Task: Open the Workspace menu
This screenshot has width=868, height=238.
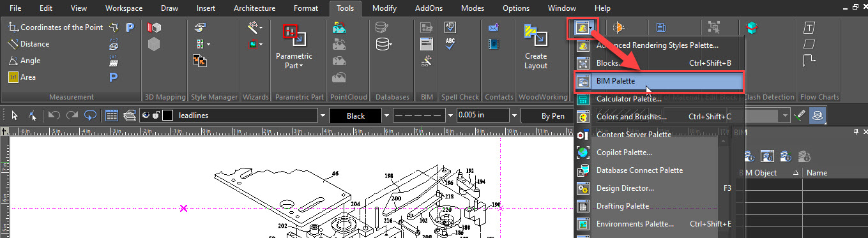Action: tap(123, 8)
